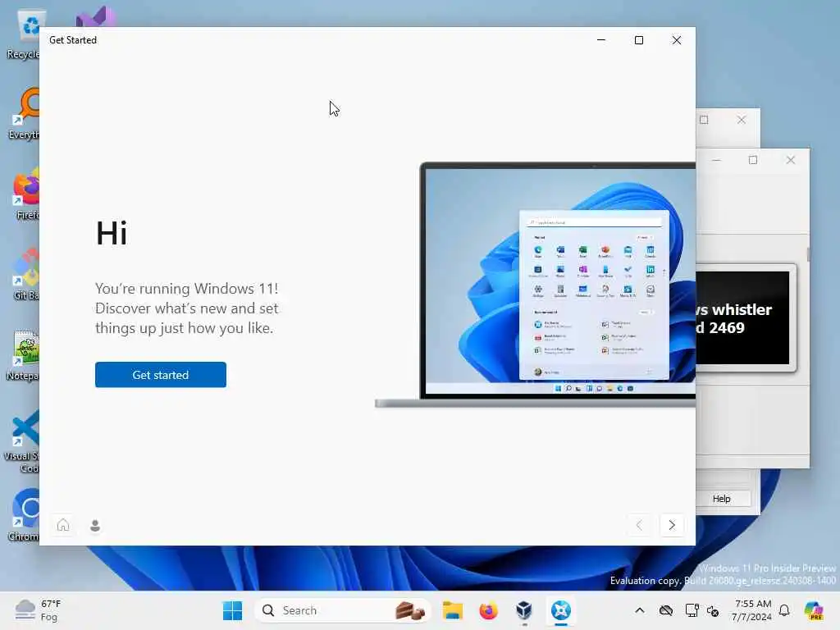
Task: Click the laptop illustration in Get Started
Action: (536, 285)
